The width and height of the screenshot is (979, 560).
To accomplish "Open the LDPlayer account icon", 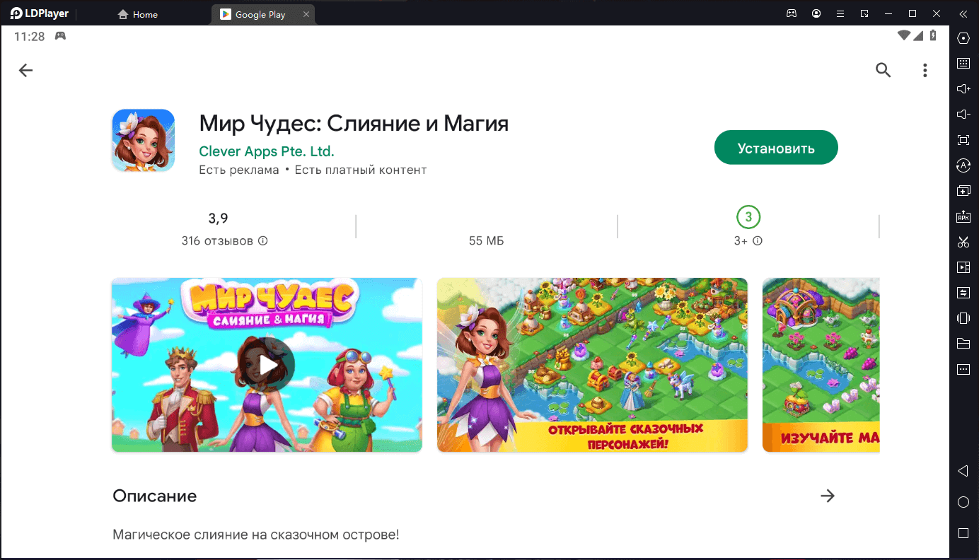I will (x=817, y=14).
